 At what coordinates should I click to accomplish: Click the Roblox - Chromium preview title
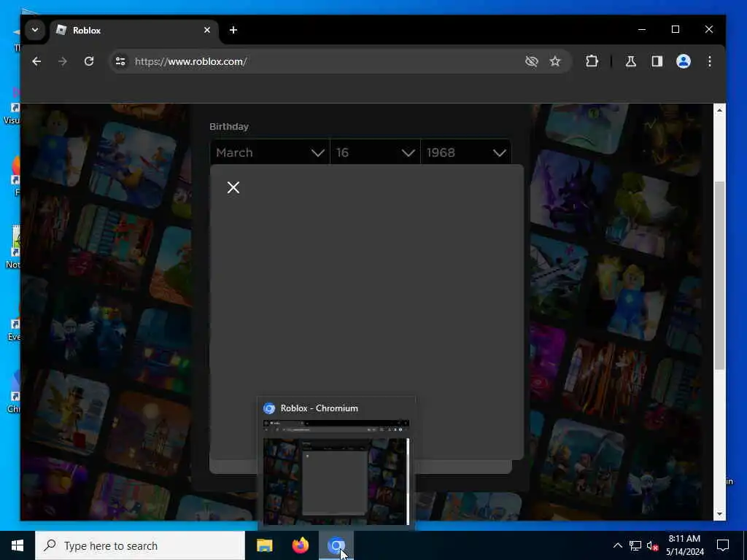click(x=320, y=408)
